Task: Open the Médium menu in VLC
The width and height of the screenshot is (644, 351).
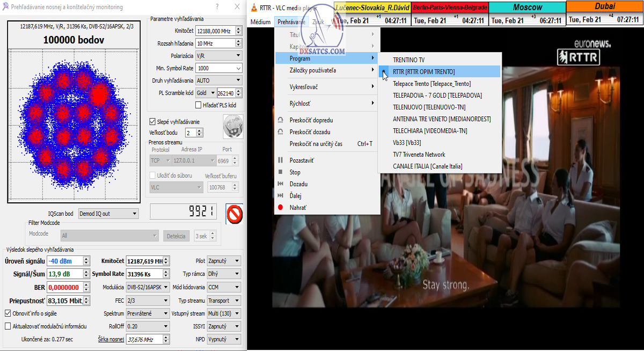Action: (261, 22)
